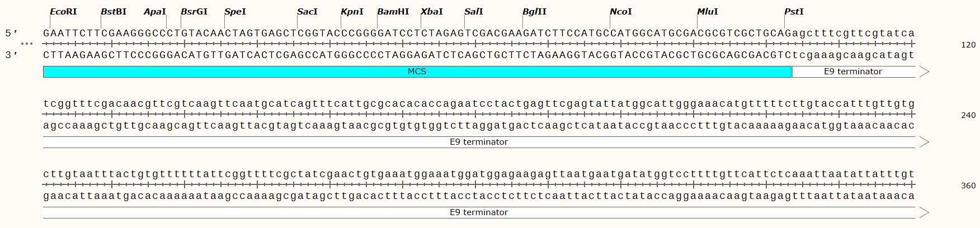Select the BamHI enzyme label
Image resolution: width=980 pixels, height=228 pixels.
(393, 12)
